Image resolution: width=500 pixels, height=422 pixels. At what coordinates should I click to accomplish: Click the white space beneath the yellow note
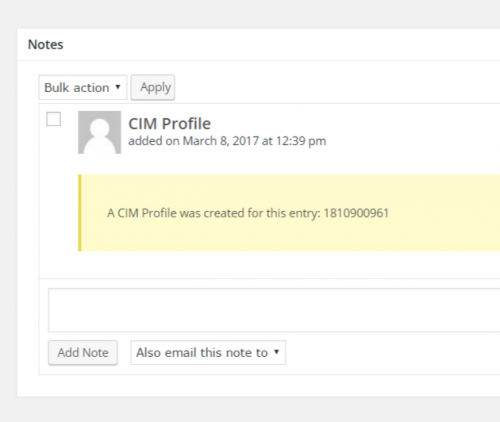(x=269, y=265)
